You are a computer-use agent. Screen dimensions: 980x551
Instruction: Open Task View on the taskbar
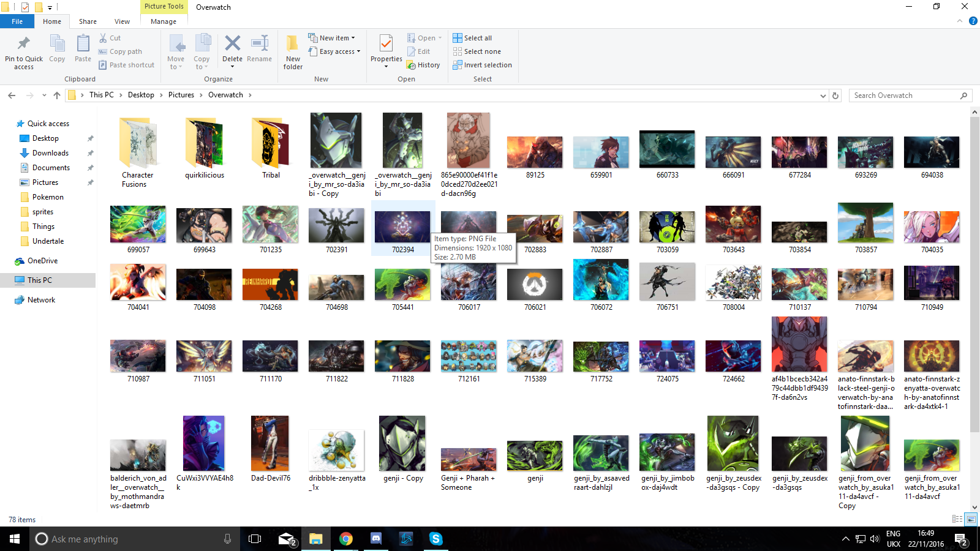click(x=255, y=539)
